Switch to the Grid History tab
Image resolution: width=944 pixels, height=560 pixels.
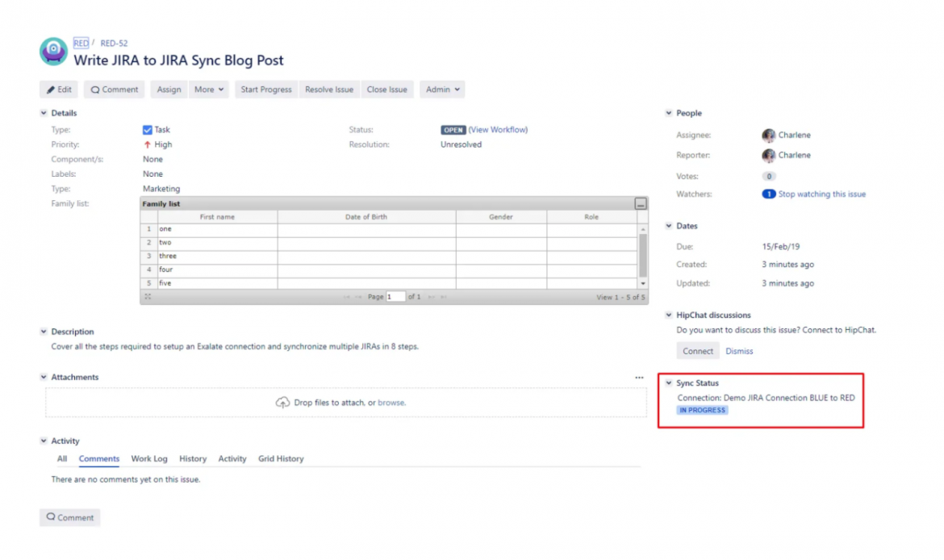[x=281, y=459]
